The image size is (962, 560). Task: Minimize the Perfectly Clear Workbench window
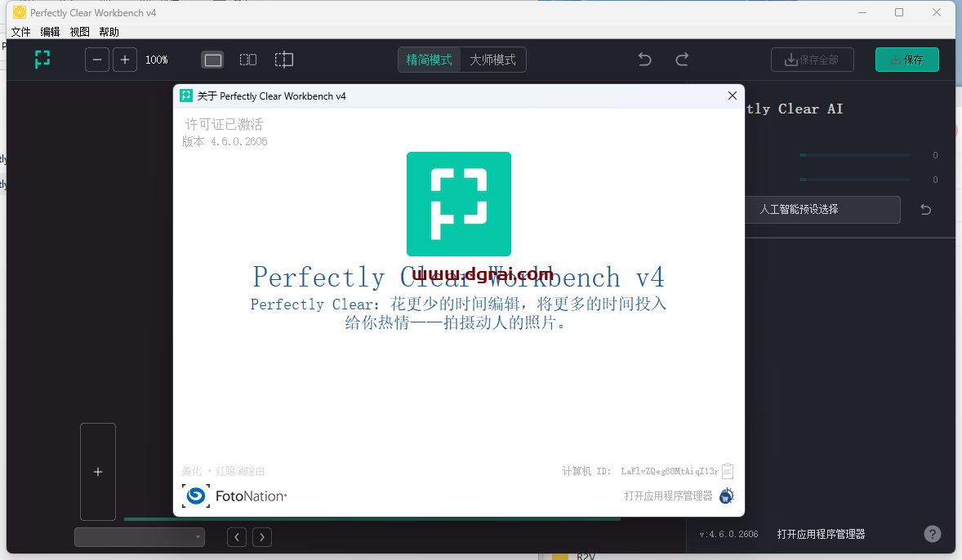tap(862, 12)
